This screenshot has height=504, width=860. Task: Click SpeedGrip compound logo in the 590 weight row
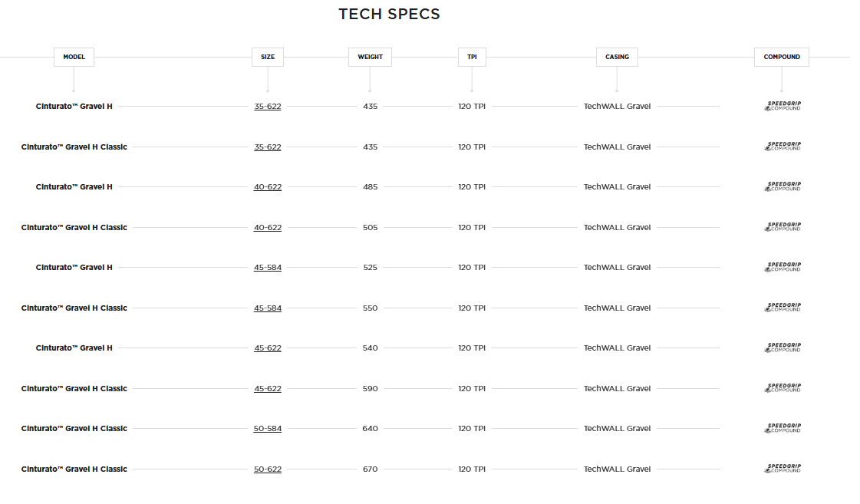coord(783,388)
